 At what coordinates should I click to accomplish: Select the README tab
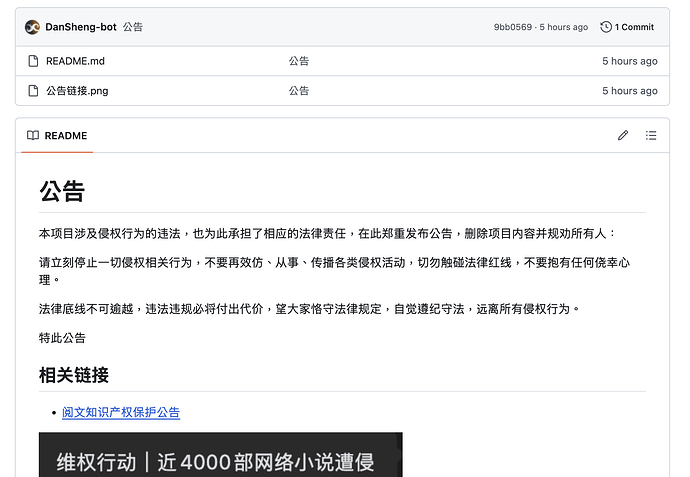click(x=57, y=136)
